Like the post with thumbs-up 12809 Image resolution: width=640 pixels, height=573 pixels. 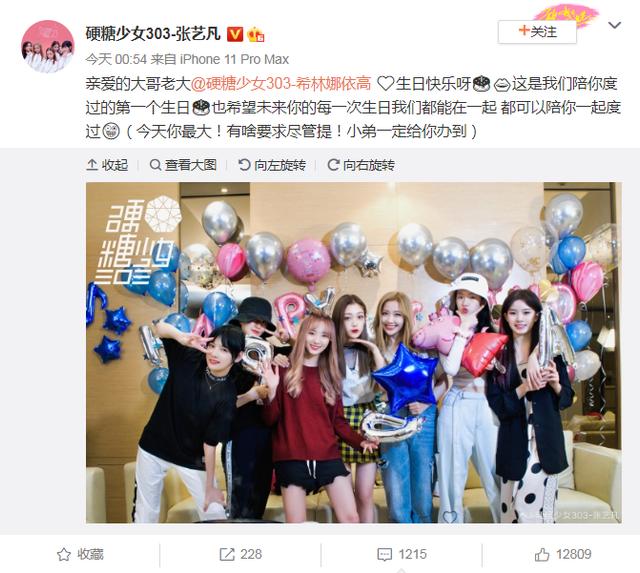pos(542,554)
